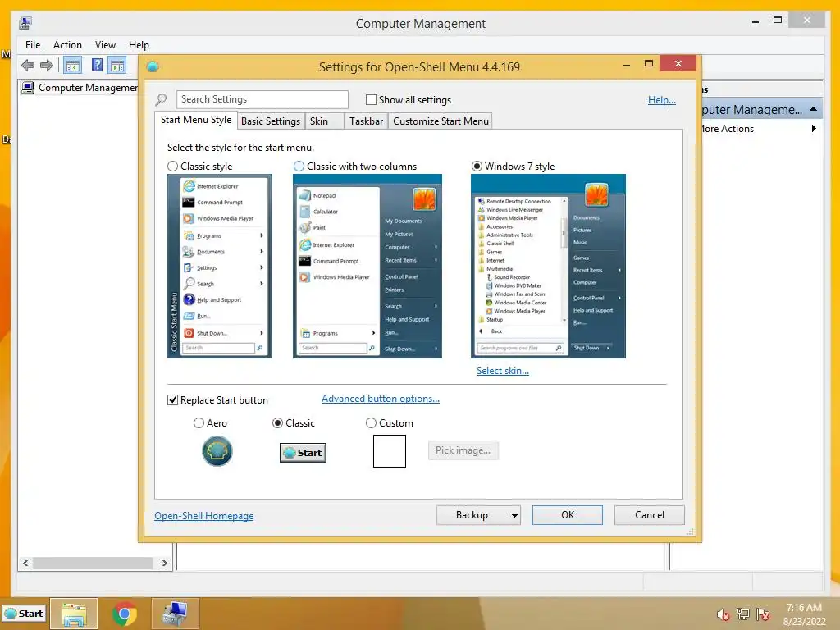Click the network tray icon
This screenshot has height=630, width=840.
pos(743,614)
